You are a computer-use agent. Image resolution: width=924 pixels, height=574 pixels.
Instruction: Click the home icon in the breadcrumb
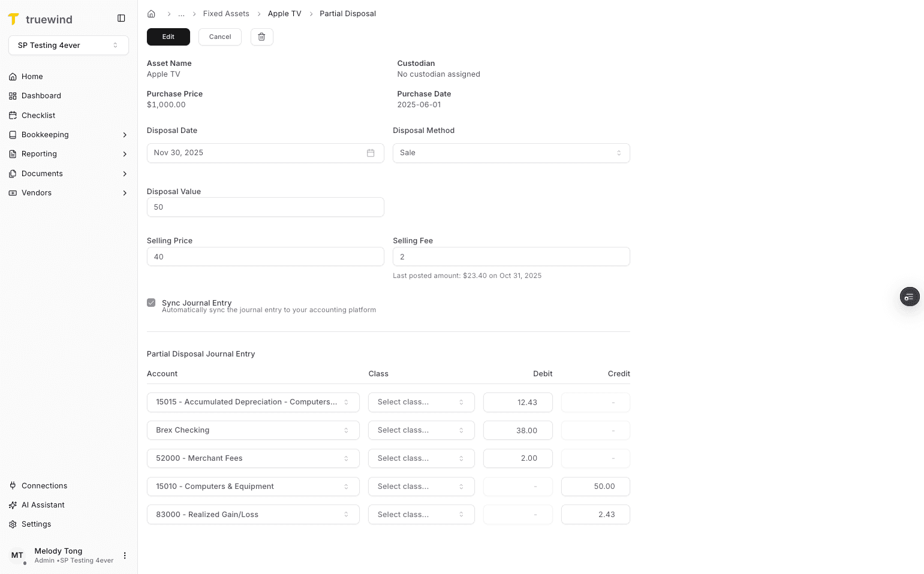click(x=151, y=13)
